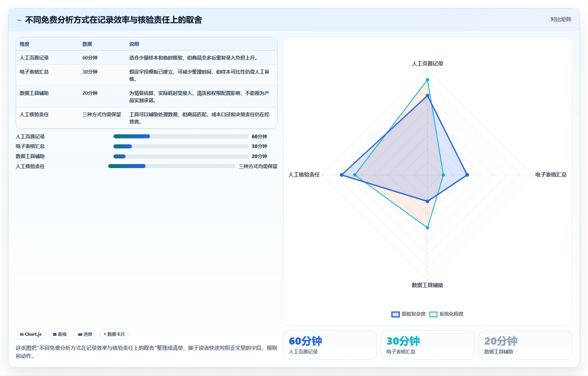Click table cell 电子表格汇总 in 维度 column

[34, 72]
